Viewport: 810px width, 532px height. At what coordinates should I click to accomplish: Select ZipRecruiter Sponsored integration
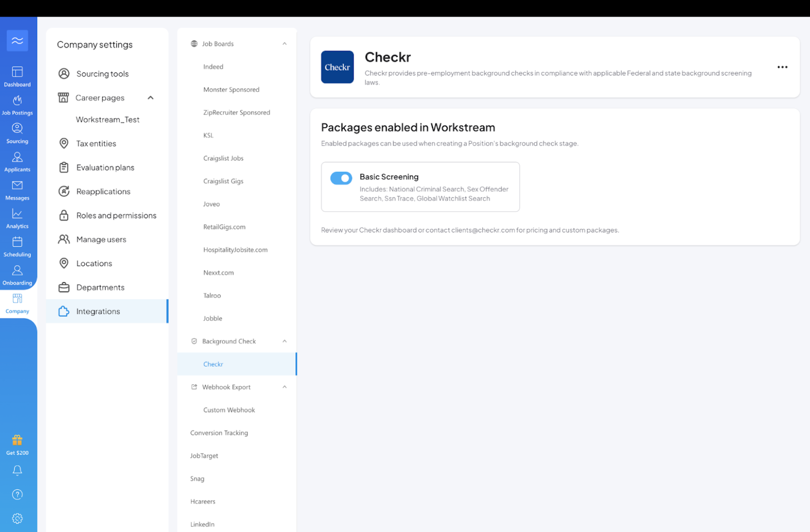coord(237,112)
